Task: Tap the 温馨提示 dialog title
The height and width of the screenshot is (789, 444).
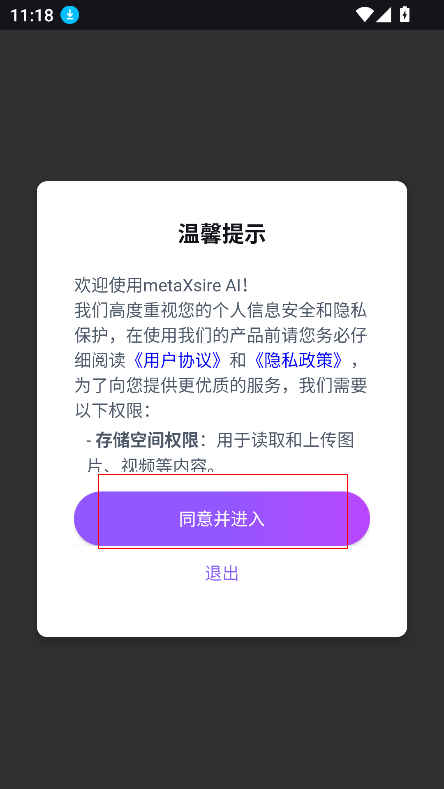Action: click(222, 234)
